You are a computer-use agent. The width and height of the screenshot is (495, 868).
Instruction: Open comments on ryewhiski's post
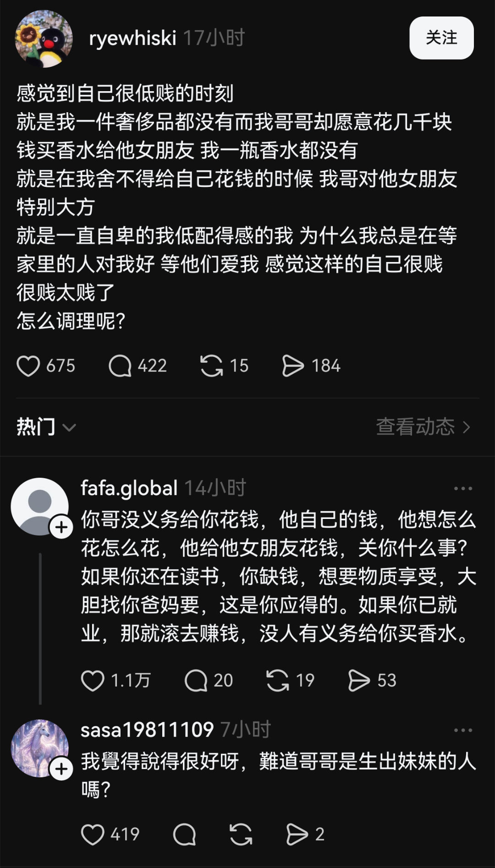[x=120, y=366]
